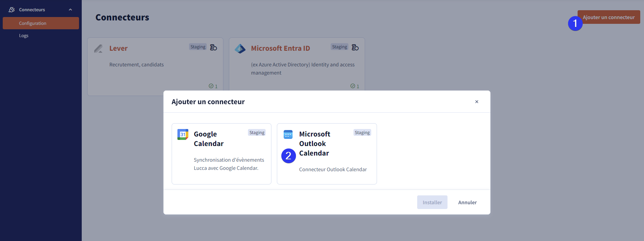Screen dimensions: 644x241
Task: Open the Microsoft Entra ID title link
Action: coord(281,48)
